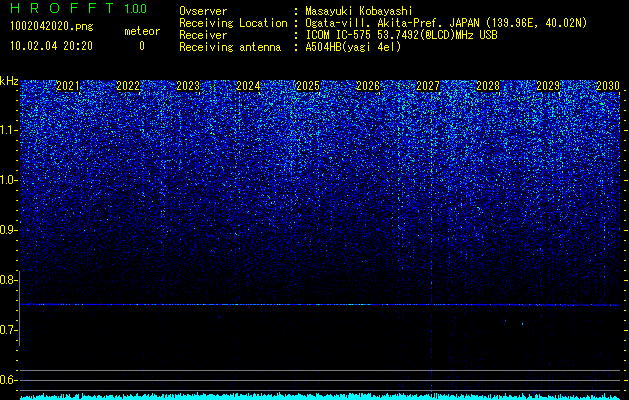Screen dimensions: 629x400
Task: Click the 2026 time marker
Action: [x=368, y=86]
